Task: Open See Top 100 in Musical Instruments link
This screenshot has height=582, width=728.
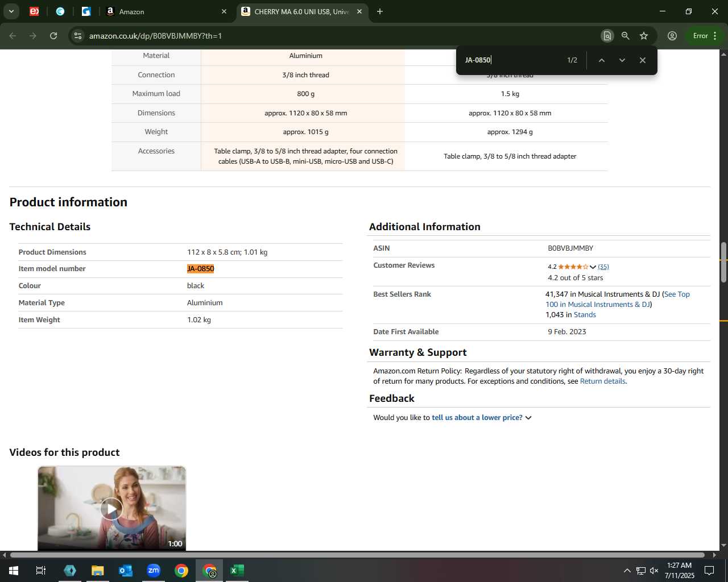Action: (x=617, y=300)
